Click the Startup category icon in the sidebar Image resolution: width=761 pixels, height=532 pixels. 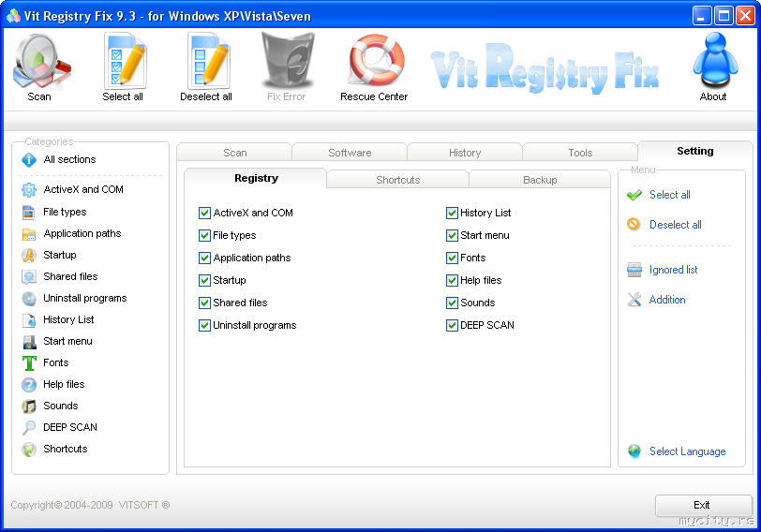click(29, 256)
